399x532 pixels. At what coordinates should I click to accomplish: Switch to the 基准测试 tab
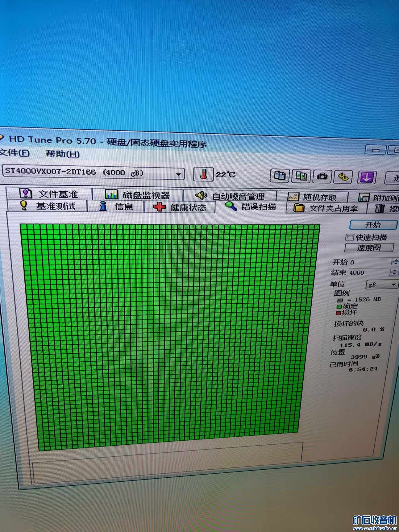click(x=47, y=206)
